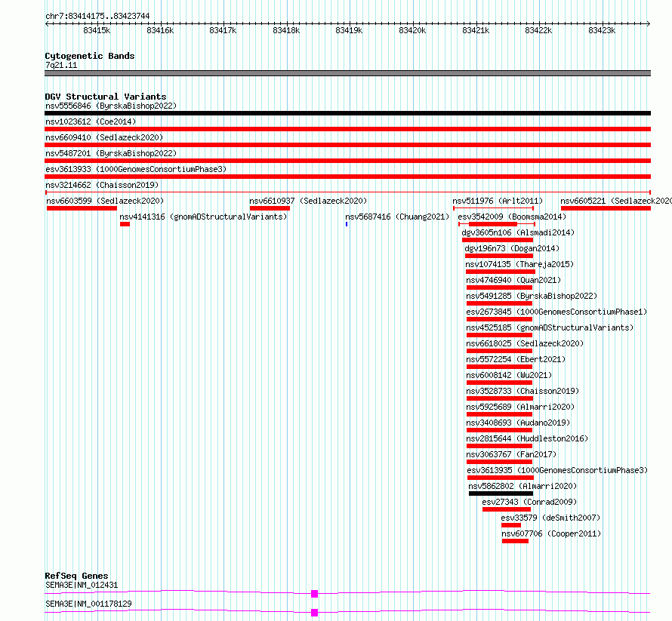Select the blue nsv5687416 (Chuang2021) marker
The height and width of the screenshot is (621, 672).
click(x=347, y=224)
